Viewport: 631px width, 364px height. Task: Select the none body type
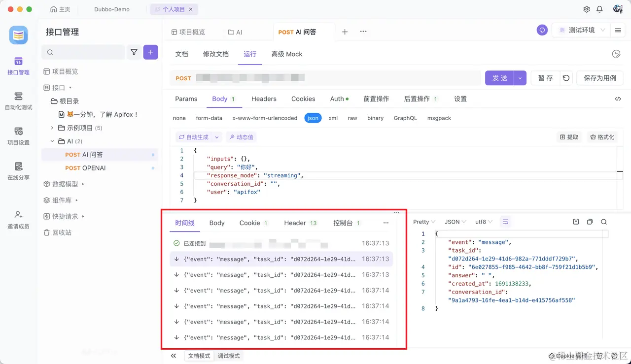click(179, 118)
